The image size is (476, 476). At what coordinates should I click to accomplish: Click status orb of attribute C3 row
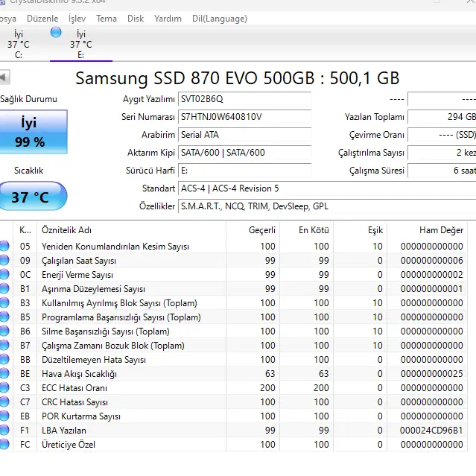(4, 387)
